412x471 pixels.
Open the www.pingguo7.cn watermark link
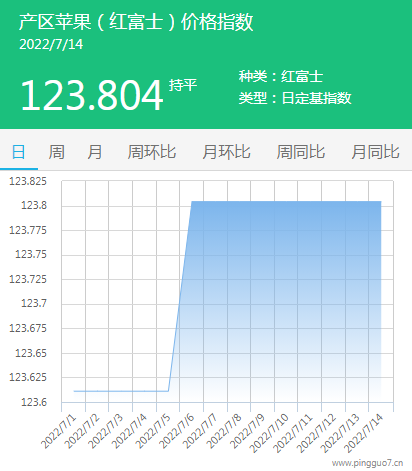[367, 463]
